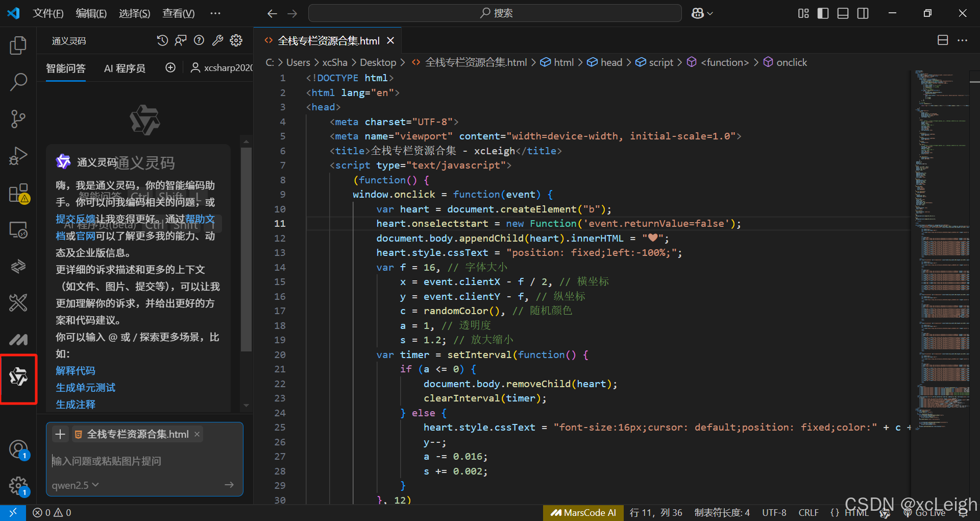
Task: Open the Explorer view in activity bar
Action: coord(18,45)
